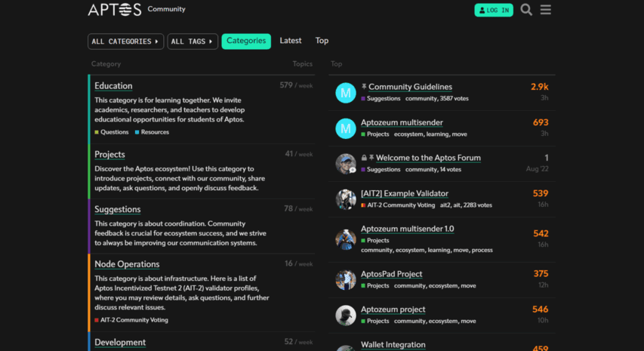This screenshot has height=351, width=644.
Task: Click the Aptos logo
Action: point(115,9)
